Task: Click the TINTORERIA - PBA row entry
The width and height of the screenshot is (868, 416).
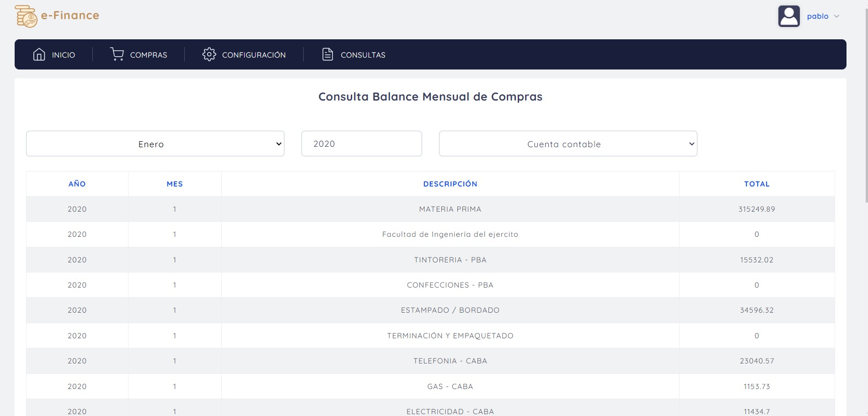Action: pyautogui.click(x=450, y=260)
